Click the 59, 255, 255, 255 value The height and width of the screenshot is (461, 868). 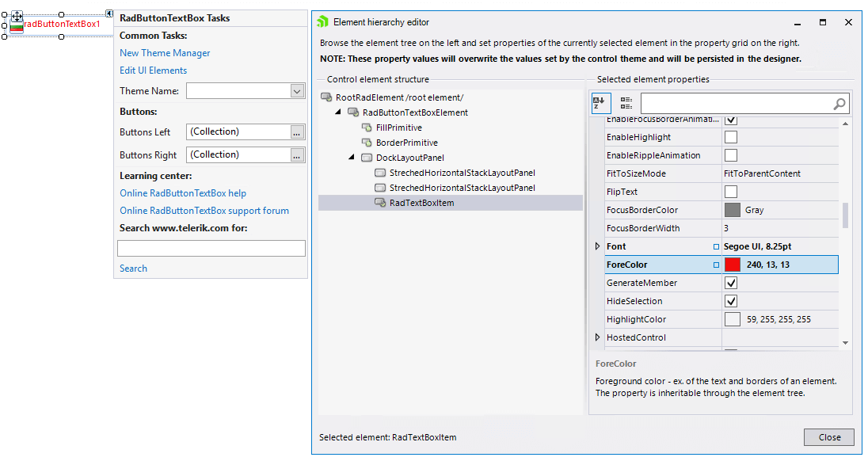click(x=779, y=319)
